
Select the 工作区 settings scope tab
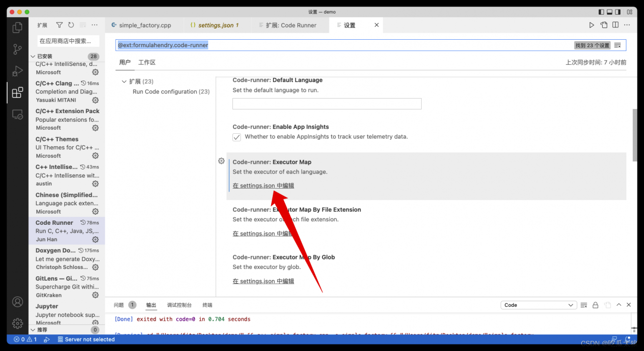tap(147, 62)
